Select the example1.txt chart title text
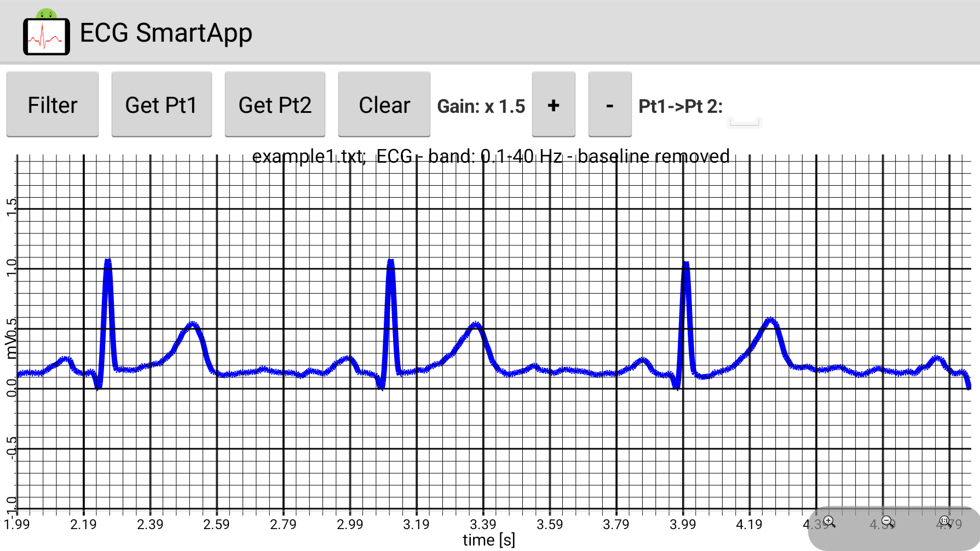 [x=490, y=157]
